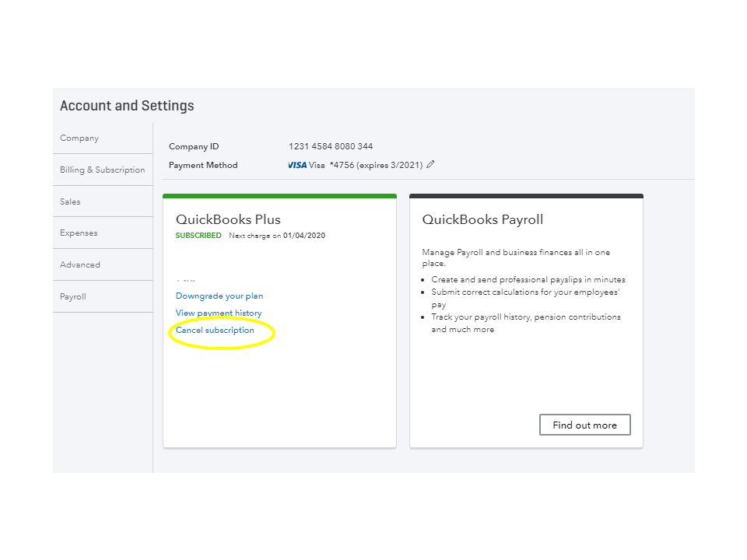Click the green SUBSCRIBED status label
Viewport: 747px width, 560px height.
pos(198,236)
